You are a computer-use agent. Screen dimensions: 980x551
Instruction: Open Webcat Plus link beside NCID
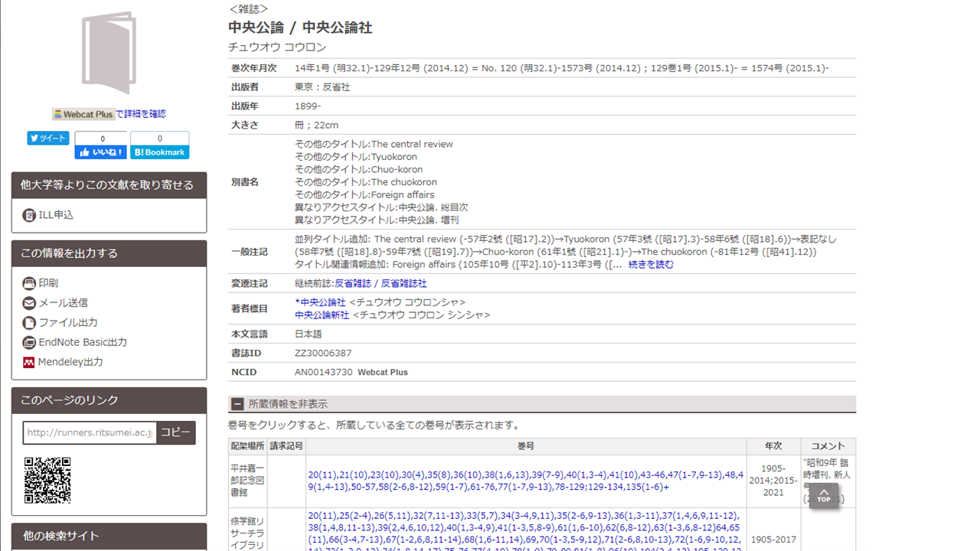pos(383,373)
